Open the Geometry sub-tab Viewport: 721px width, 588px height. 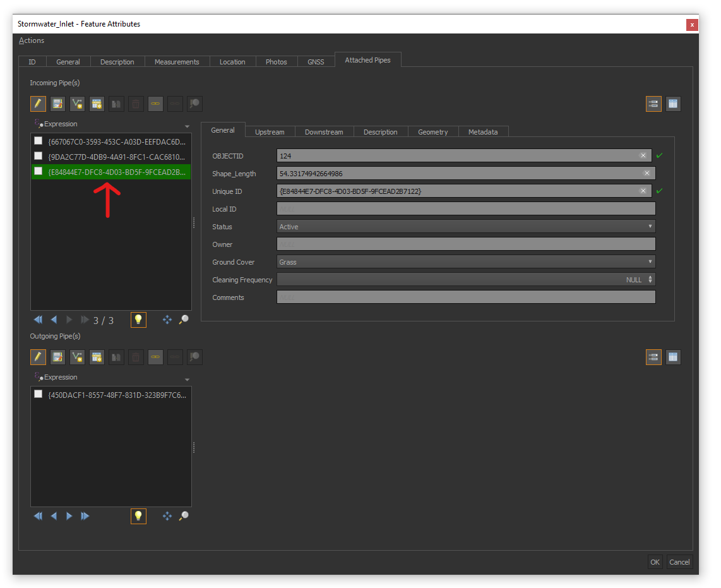click(x=432, y=132)
